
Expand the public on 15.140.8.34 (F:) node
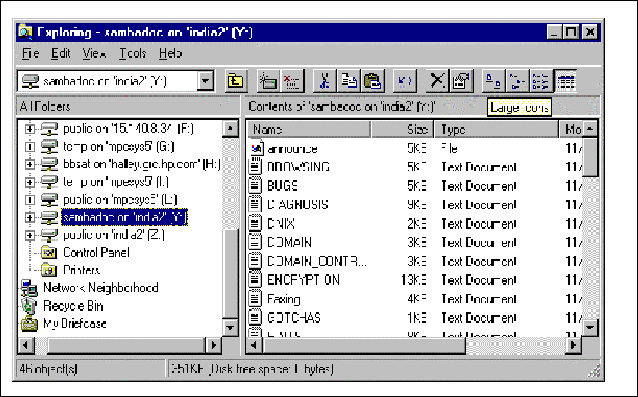point(30,129)
